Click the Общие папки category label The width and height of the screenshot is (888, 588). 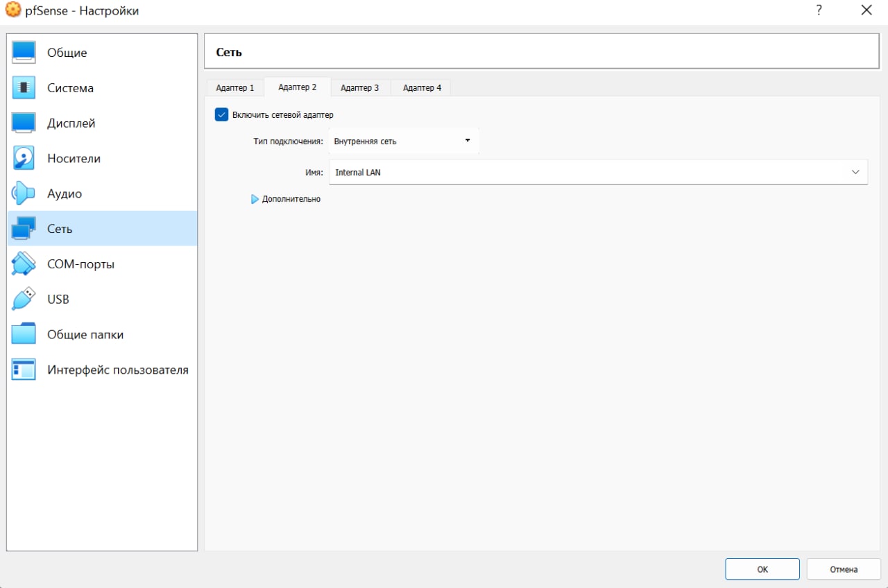(85, 334)
